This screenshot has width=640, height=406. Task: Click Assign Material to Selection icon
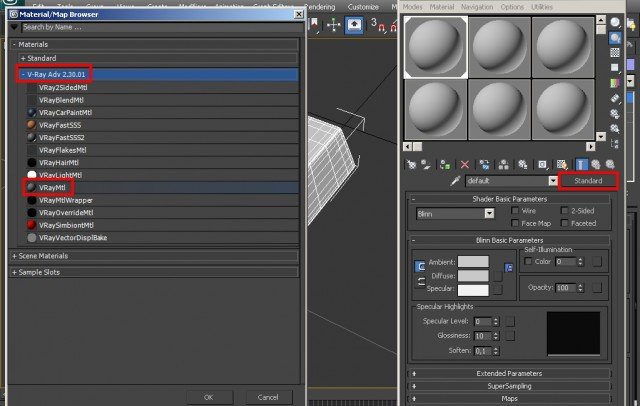coord(445,164)
